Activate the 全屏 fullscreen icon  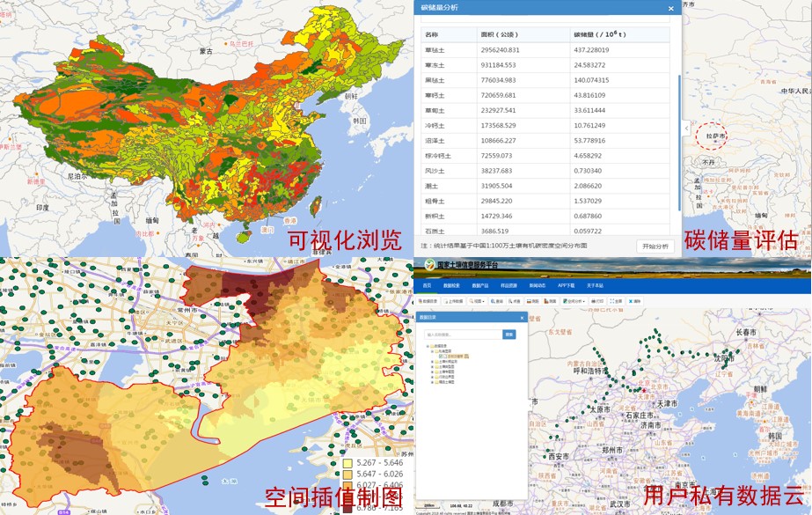[x=618, y=301]
